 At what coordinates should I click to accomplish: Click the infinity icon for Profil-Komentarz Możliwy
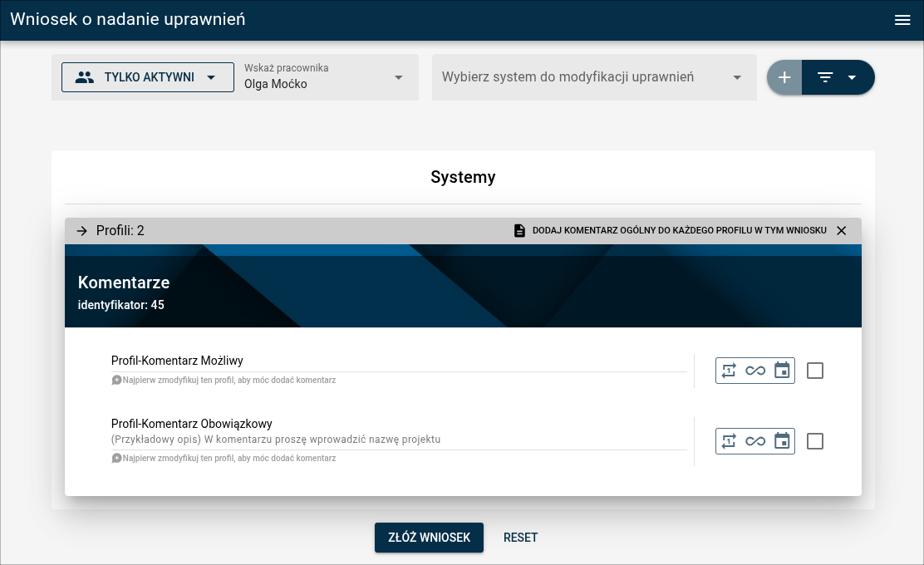pyautogui.click(x=755, y=371)
